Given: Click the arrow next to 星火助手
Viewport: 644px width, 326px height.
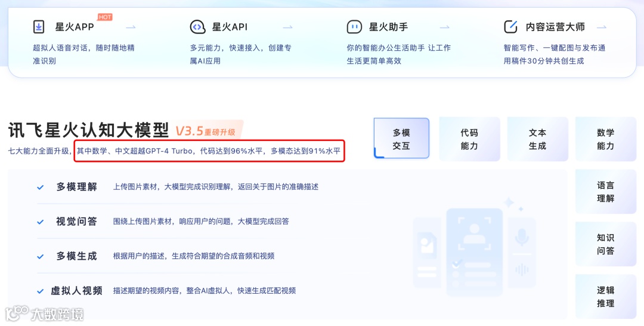Looking at the screenshot, I should point(444,27).
